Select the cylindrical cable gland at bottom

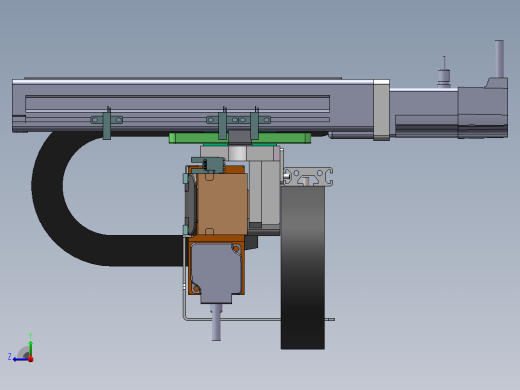click(216, 322)
